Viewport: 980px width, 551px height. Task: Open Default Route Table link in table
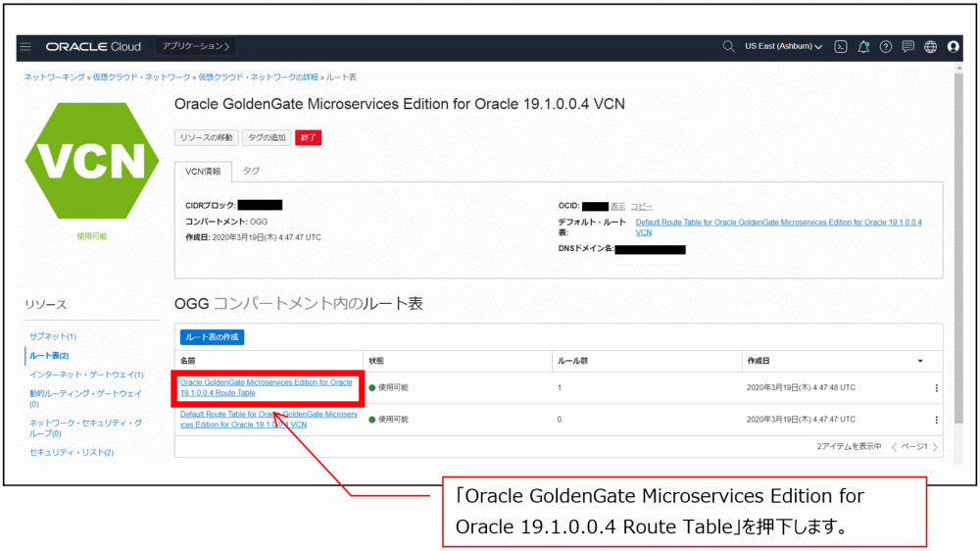coord(269,419)
